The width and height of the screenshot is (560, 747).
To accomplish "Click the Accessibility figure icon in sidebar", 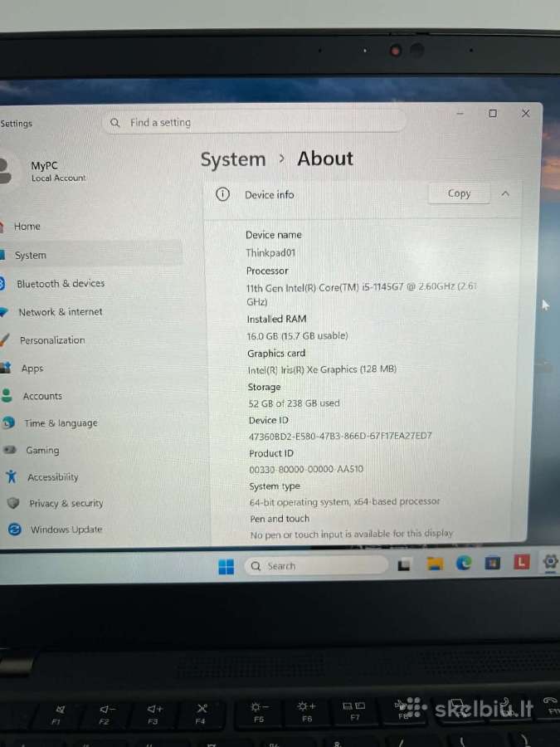I will [12, 476].
